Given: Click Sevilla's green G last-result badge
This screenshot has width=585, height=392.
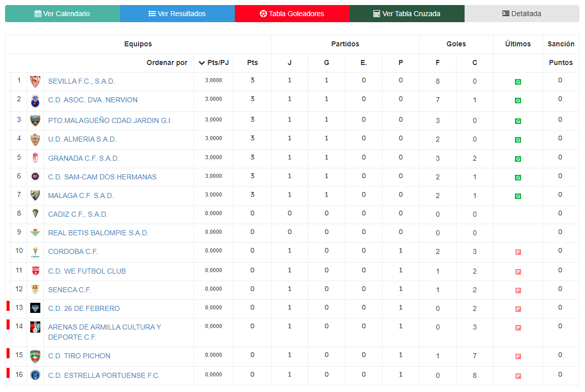Looking at the screenshot, I should tap(518, 82).
